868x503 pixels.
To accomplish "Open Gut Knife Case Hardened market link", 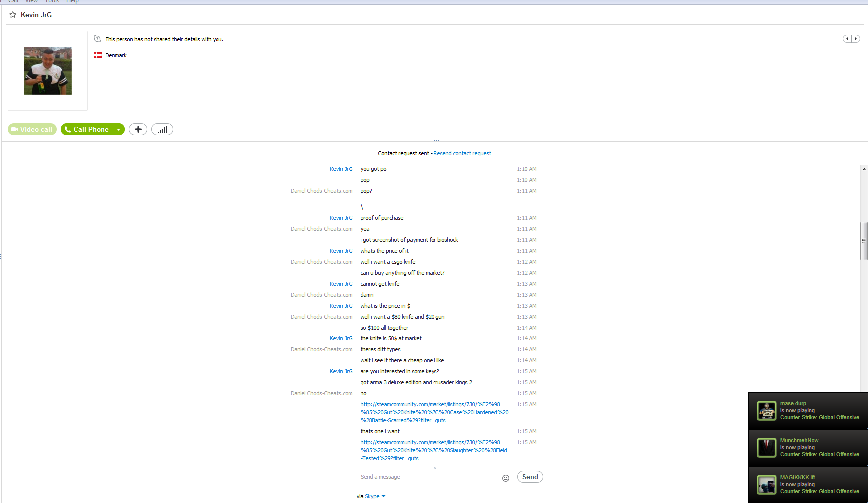I will coord(434,412).
